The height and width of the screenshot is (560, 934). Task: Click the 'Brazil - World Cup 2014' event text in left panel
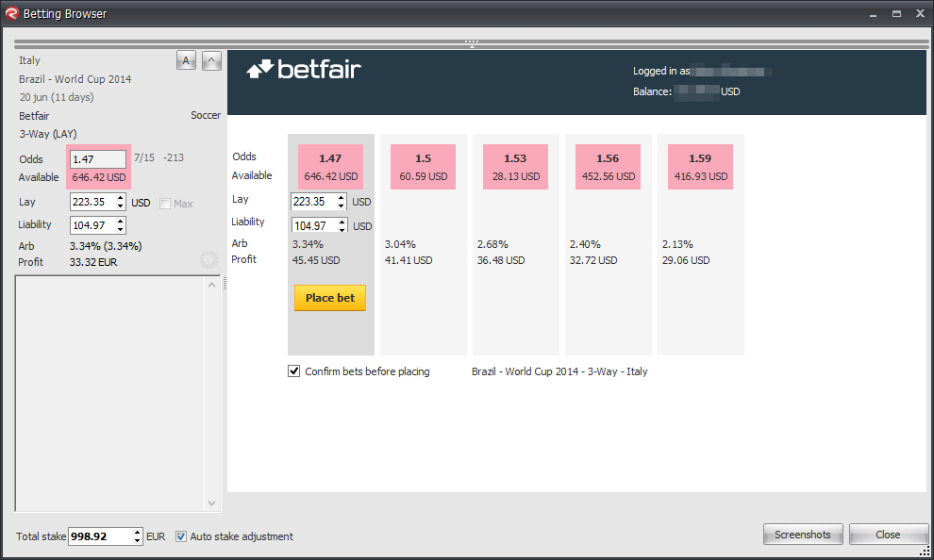75,79
